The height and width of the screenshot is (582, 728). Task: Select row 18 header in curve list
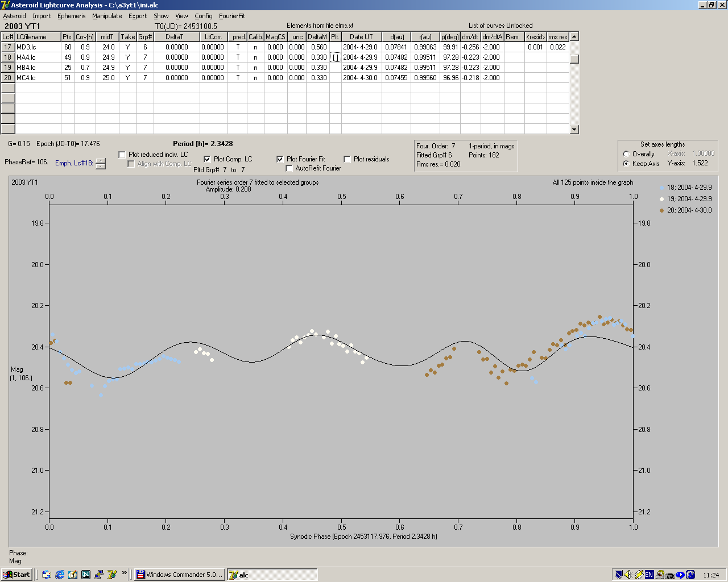[8, 57]
